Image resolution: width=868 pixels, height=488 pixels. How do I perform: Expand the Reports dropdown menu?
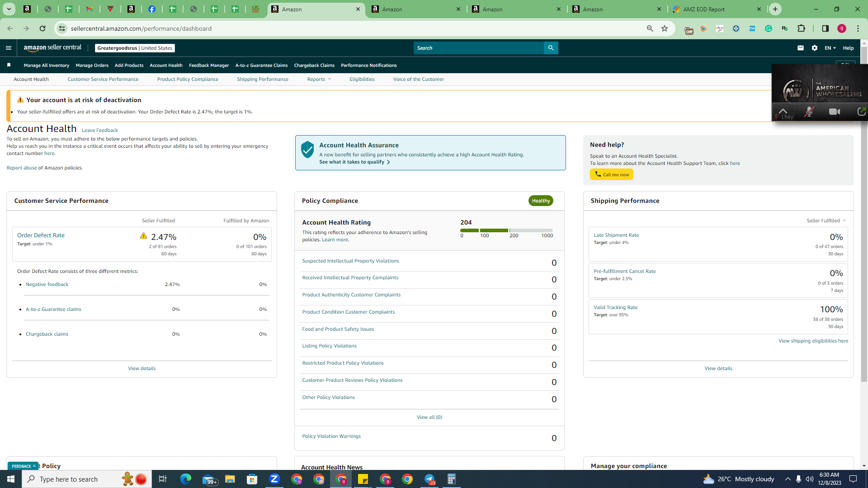point(319,79)
